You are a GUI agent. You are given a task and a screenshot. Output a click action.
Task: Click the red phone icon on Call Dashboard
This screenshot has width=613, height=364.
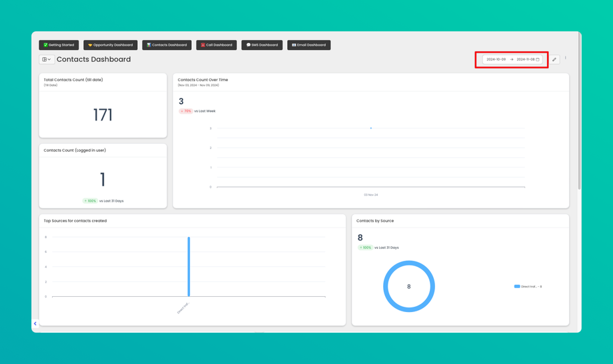coord(203,45)
